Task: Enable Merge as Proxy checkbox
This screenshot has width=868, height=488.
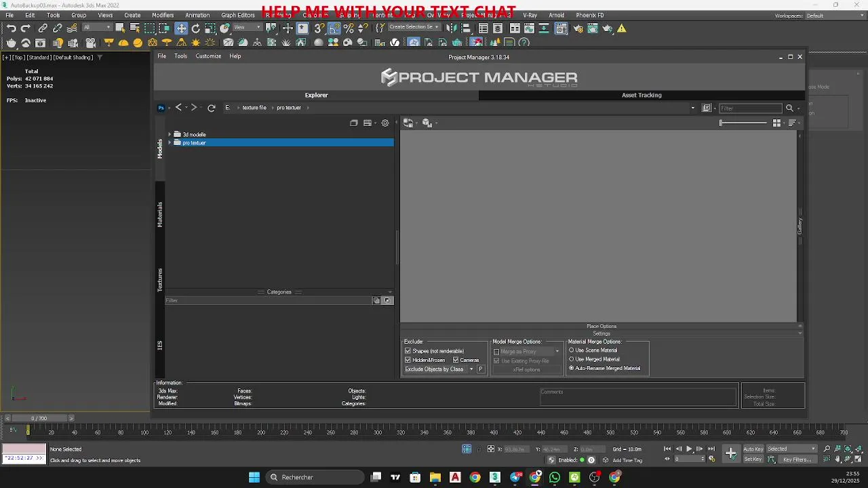Action: 496,352
